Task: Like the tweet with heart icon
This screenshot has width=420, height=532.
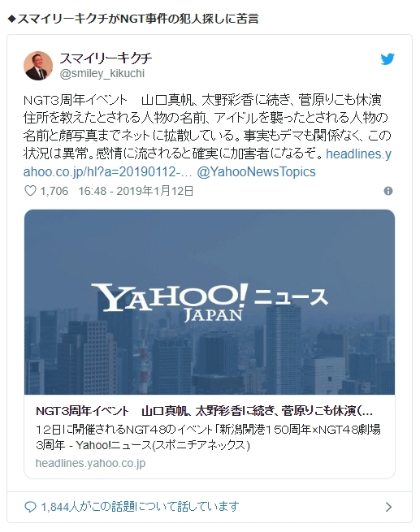Action: pyautogui.click(x=31, y=191)
